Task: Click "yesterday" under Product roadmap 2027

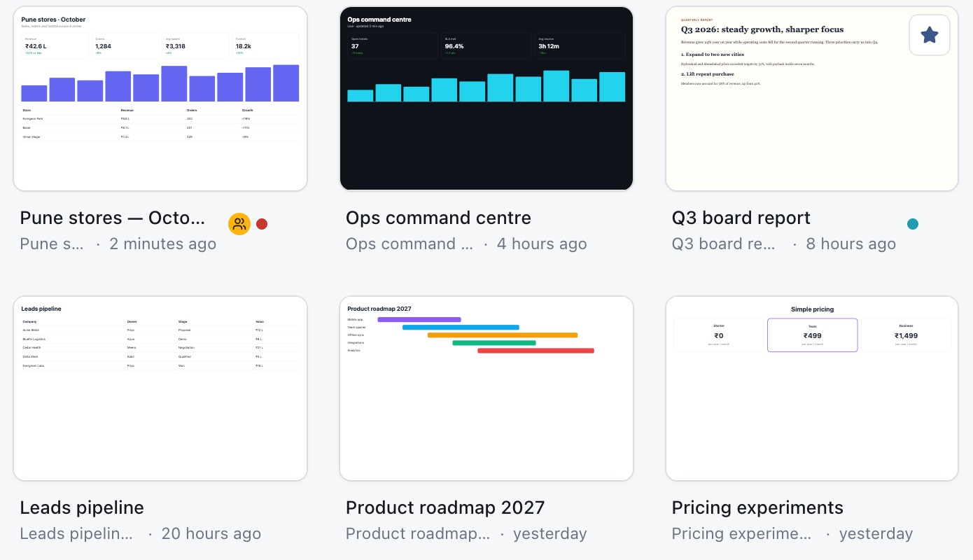Action: coord(550,533)
